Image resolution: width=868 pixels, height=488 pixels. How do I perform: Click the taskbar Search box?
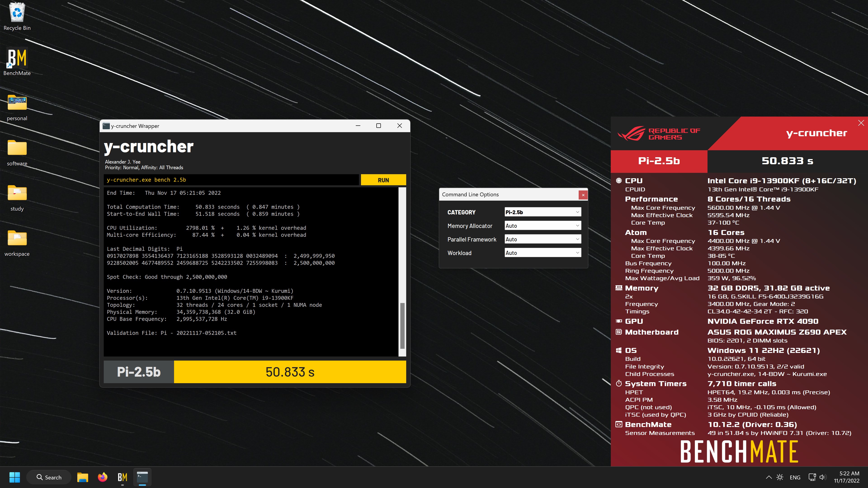pyautogui.click(x=49, y=477)
